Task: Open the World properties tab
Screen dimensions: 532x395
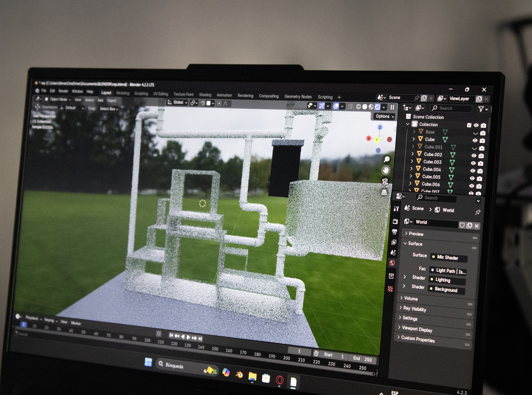Action: (392, 263)
